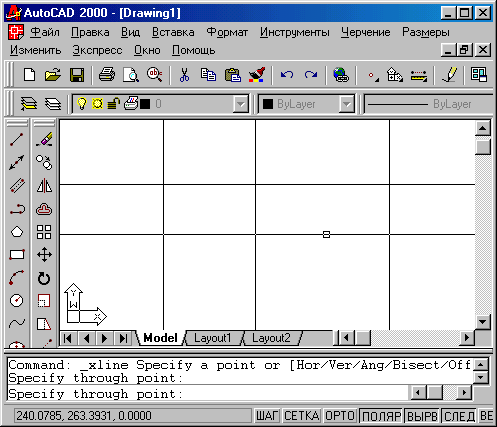Screen dimensions: 497x427
Task: Select the Rotate tool
Action: point(44,278)
